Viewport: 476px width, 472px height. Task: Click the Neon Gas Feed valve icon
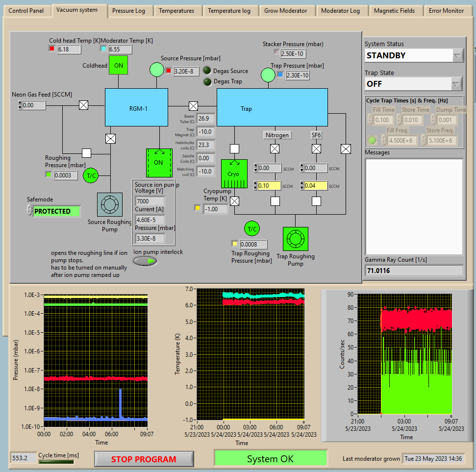point(84,105)
